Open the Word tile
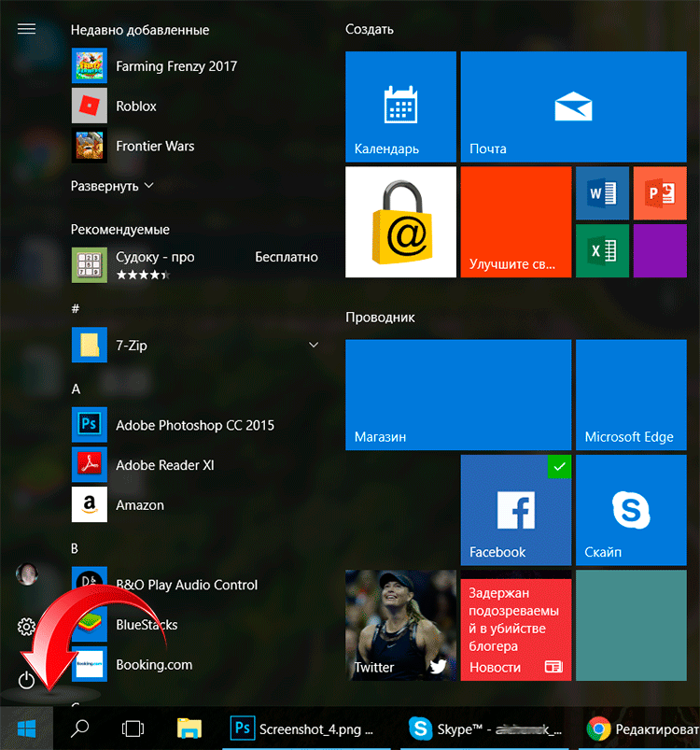The height and width of the screenshot is (750, 700). pos(603,193)
